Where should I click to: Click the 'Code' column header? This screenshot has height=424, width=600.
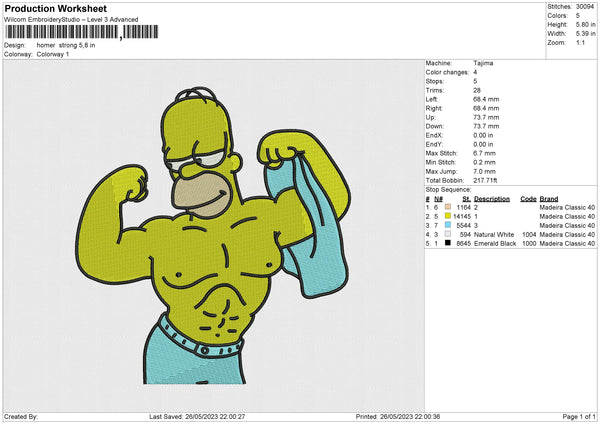(528, 199)
